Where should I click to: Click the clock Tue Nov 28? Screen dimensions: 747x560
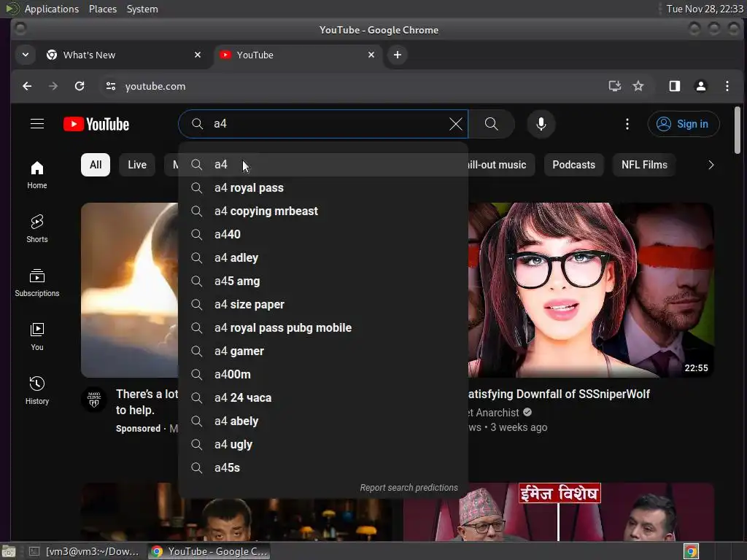704,9
